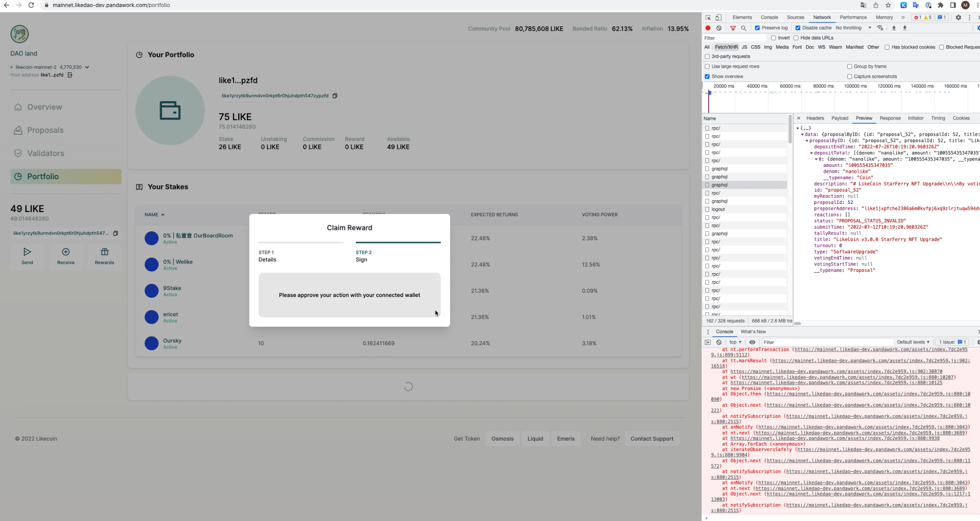Bookmark page with star icon

888,5
